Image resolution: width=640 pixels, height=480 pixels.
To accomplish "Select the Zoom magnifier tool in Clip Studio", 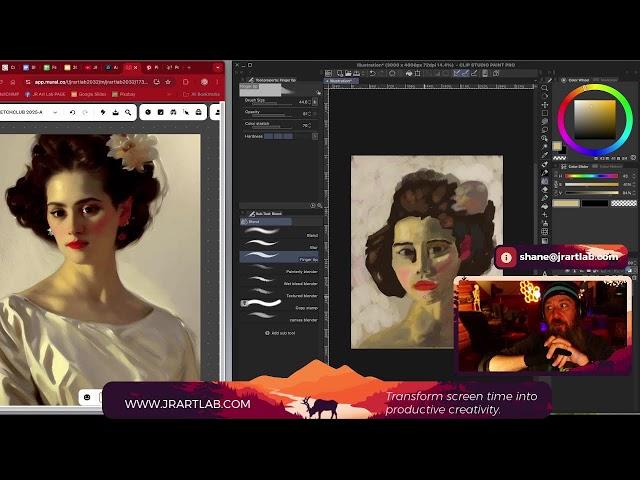I will pyautogui.click(x=544, y=88).
